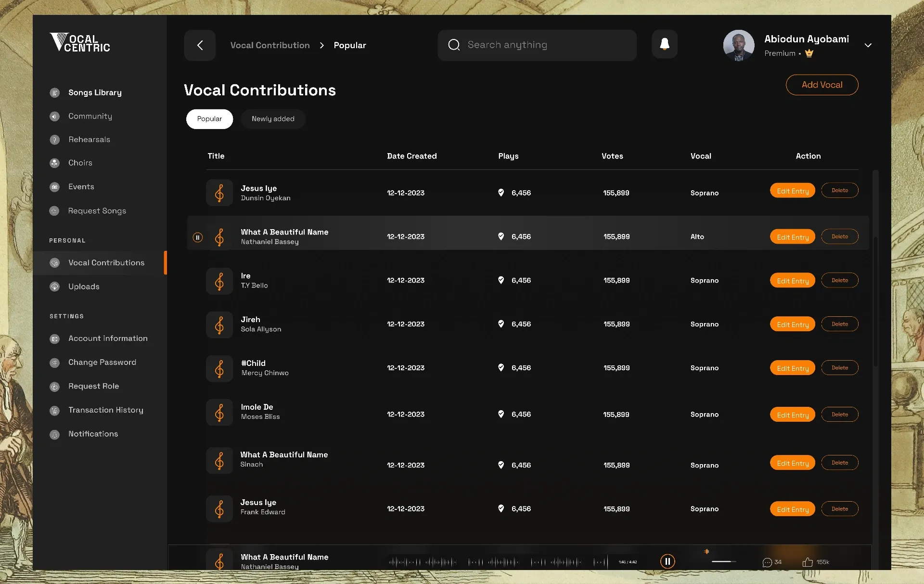
Task: Select the Popular filter tab
Action: (x=209, y=119)
